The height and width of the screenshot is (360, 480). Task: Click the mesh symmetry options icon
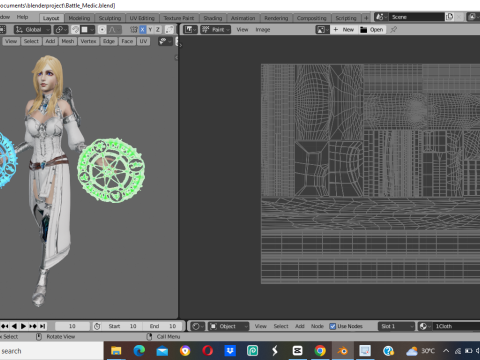click(134, 30)
